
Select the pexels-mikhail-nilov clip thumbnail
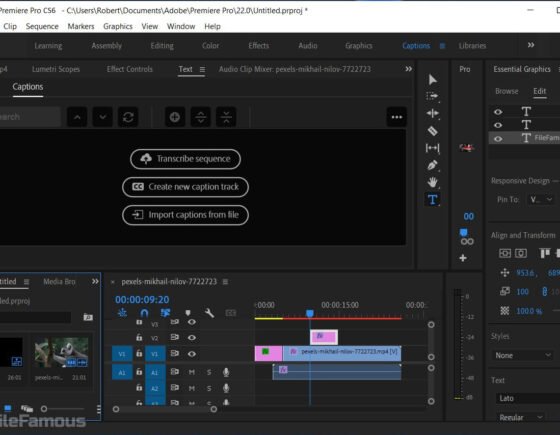coord(61,352)
